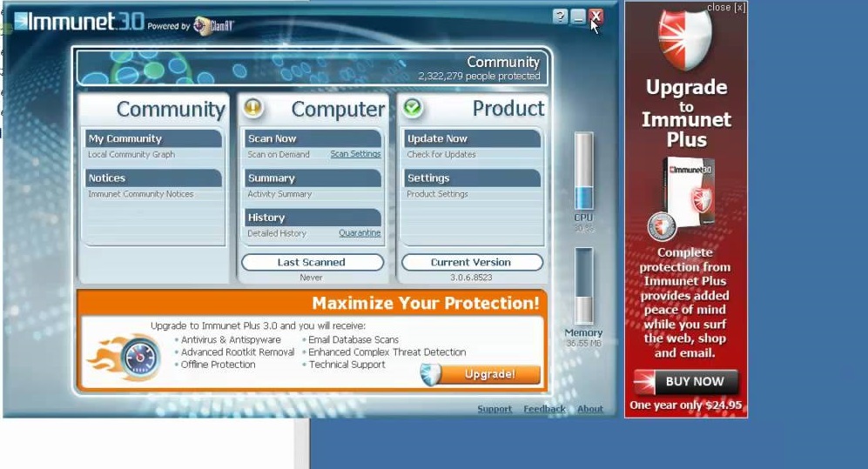
Task: Click 'One year only $24.95' text
Action: click(685, 405)
